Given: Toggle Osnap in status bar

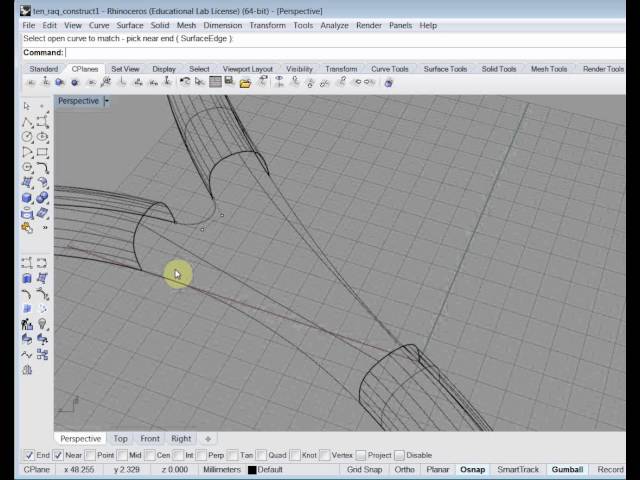Looking at the screenshot, I should click(x=473, y=469).
